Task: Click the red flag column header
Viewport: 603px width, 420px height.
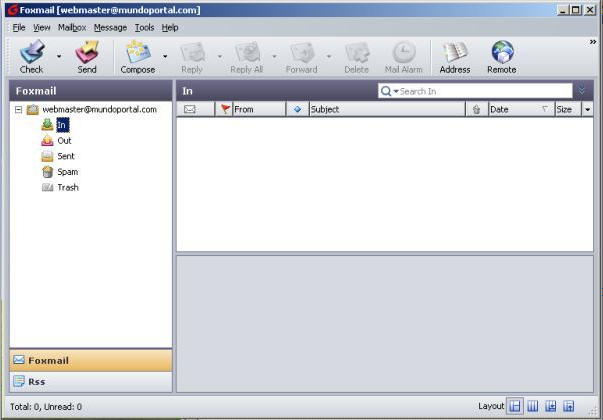Action: (x=225, y=109)
